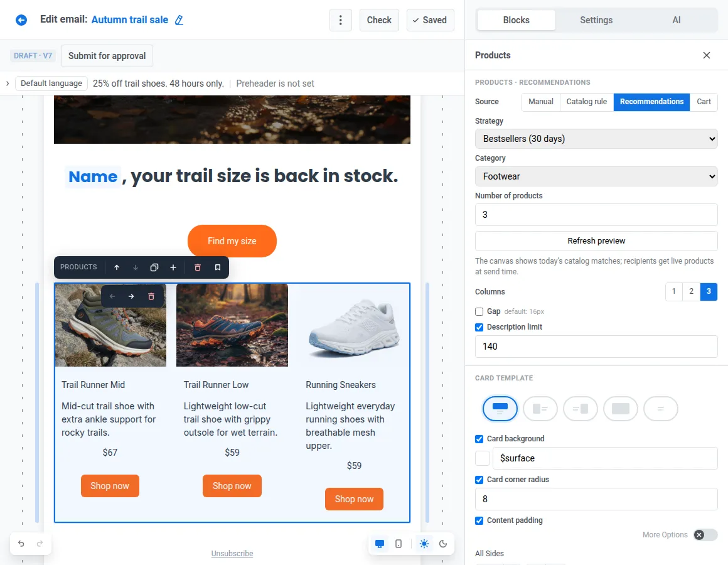Click the Check button
The width and height of the screenshot is (728, 565).
click(379, 20)
